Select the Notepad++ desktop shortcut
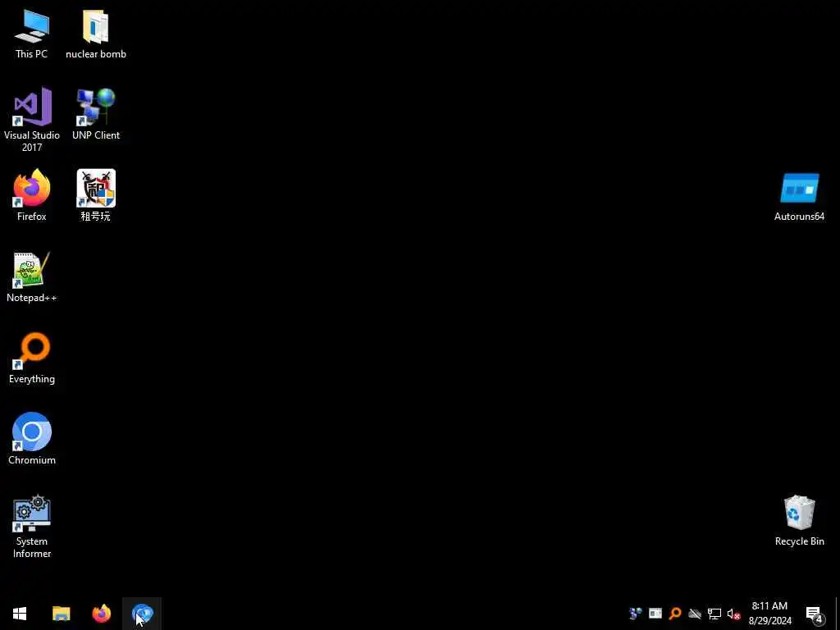This screenshot has width=840, height=630. click(x=32, y=277)
